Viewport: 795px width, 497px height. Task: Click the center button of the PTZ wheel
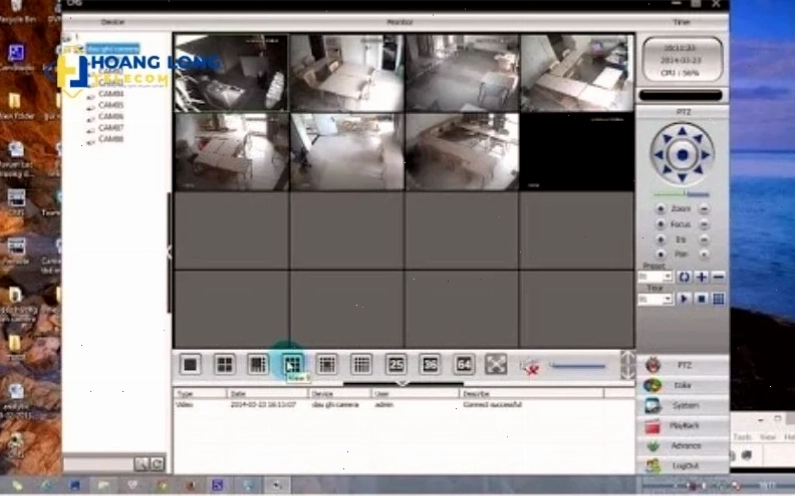tap(682, 155)
